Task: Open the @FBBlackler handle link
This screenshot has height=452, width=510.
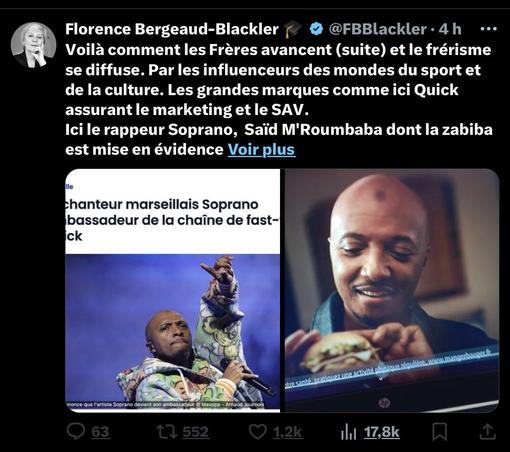Action: point(377,29)
